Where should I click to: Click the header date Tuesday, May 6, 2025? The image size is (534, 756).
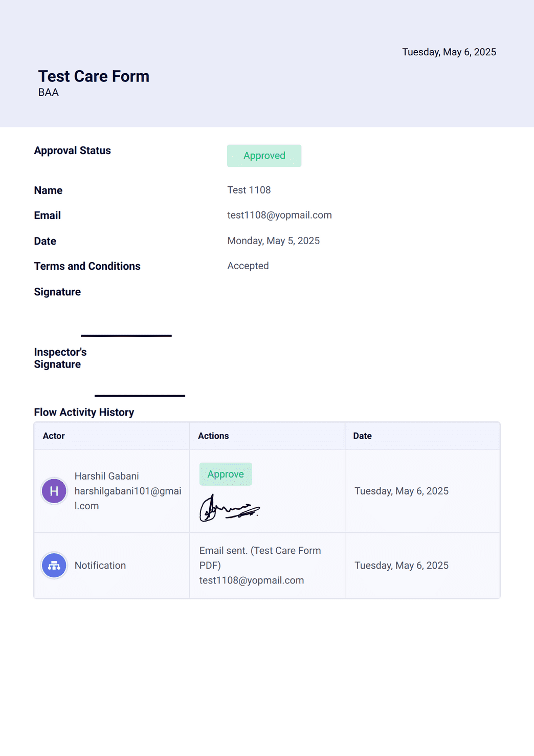click(x=449, y=52)
